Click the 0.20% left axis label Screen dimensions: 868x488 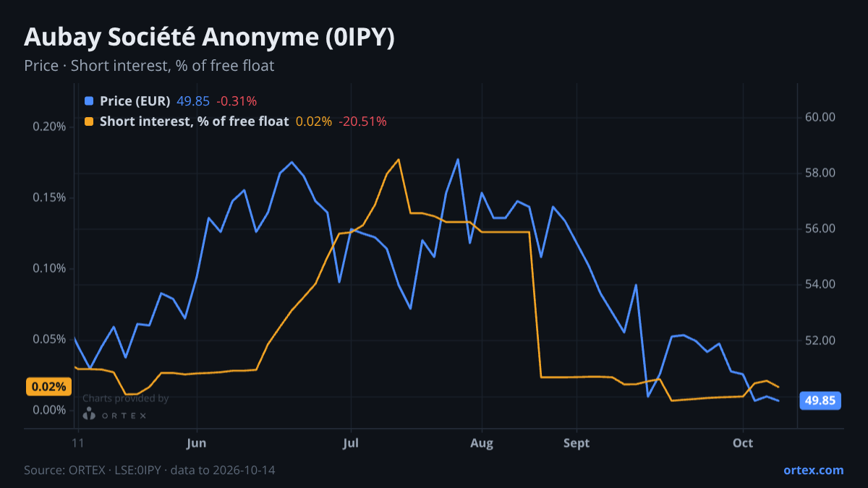pyautogui.click(x=49, y=127)
